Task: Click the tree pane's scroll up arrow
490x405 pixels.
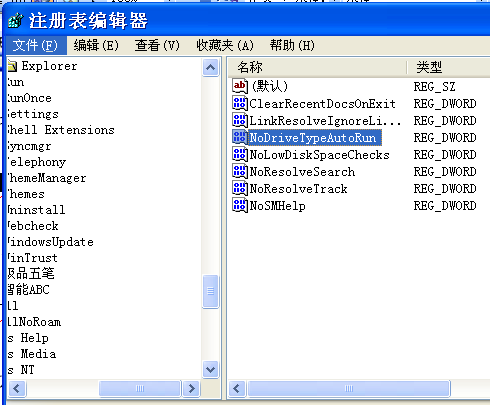Action: [x=211, y=68]
